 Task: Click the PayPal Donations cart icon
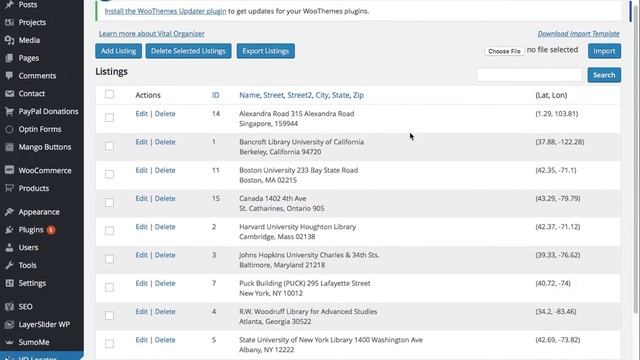[9, 111]
